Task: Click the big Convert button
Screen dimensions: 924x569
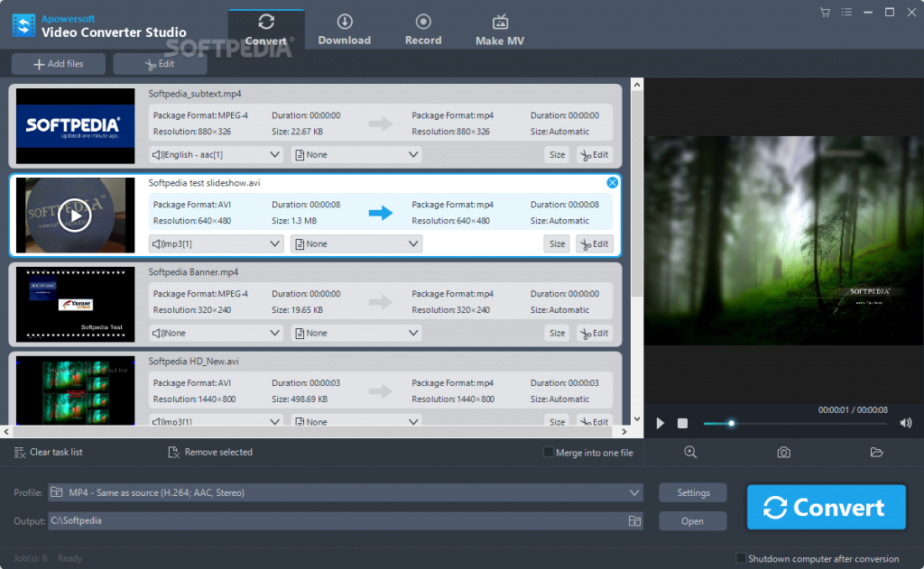Action: (826, 507)
